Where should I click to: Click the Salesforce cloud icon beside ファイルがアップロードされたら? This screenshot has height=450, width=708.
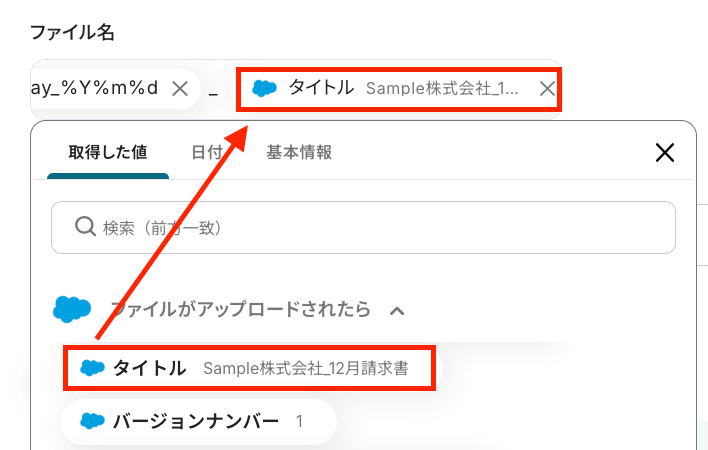pos(72,309)
